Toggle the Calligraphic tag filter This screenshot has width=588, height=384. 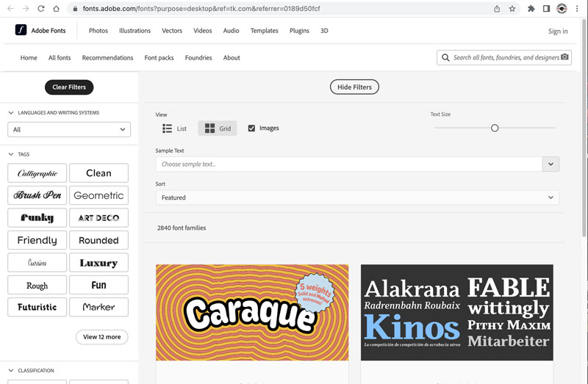click(37, 173)
